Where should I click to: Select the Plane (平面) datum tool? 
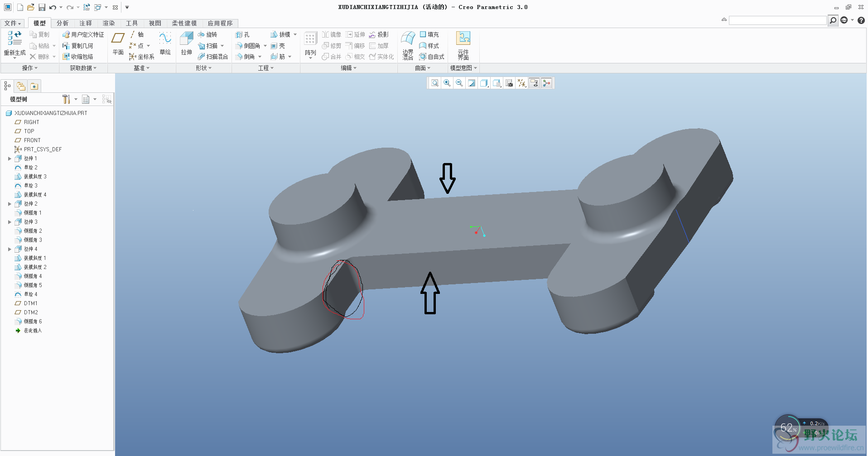[118, 43]
